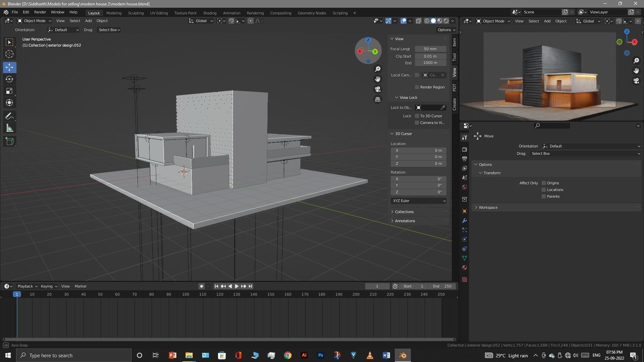Viewport: 644px width, 362px height.
Task: Switch to Shading workspace tab
Action: (x=210, y=13)
